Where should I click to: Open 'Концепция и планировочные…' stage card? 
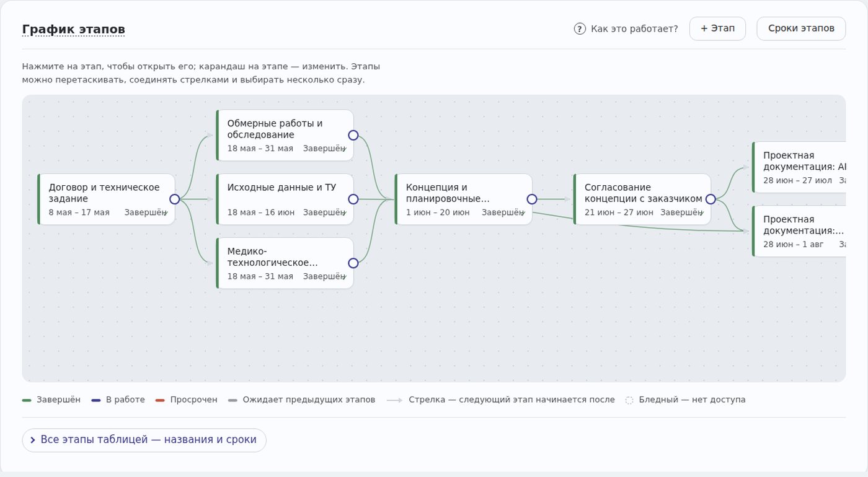pyautogui.click(x=463, y=199)
